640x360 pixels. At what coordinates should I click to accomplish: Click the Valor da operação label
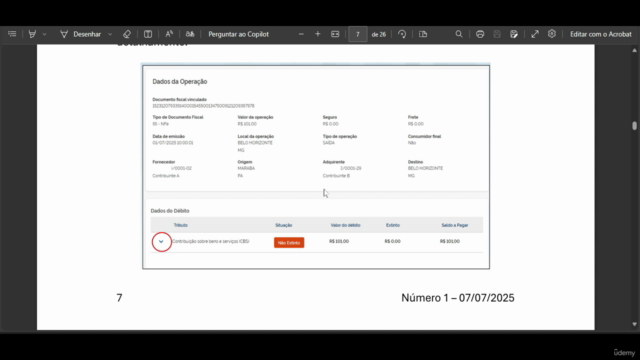[x=256, y=117]
